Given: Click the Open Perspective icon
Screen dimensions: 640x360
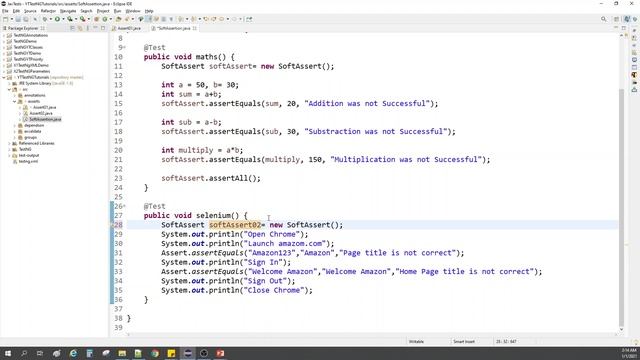Looking at the screenshot, I should click(617, 19).
